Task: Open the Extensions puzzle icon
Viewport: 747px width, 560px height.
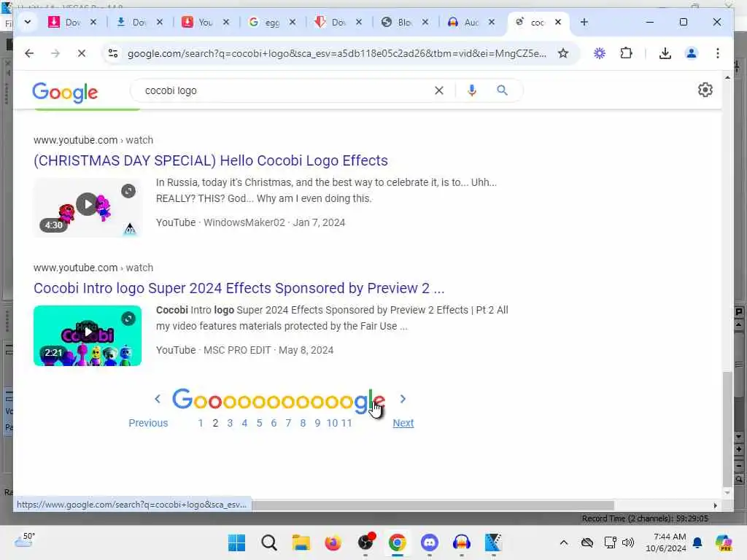Action: coord(626,53)
